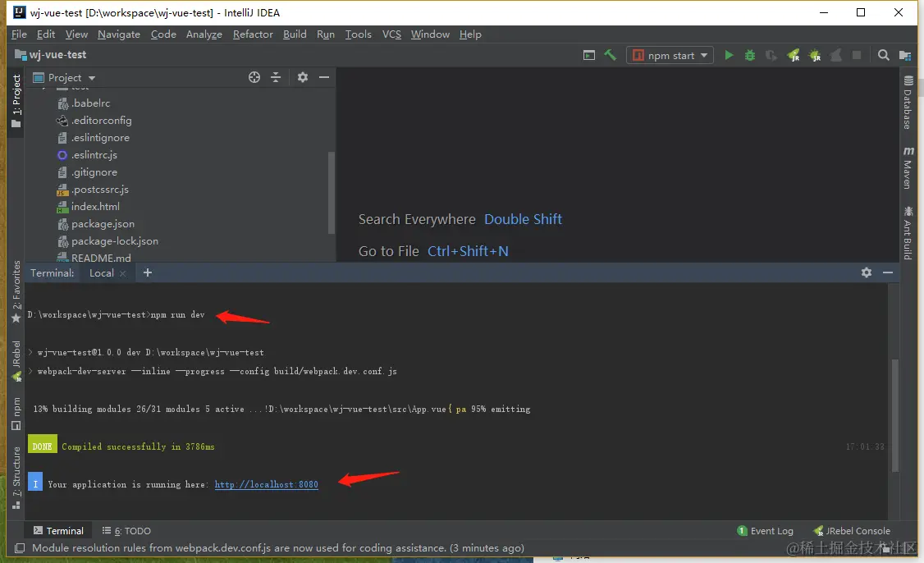
Task: Run npm start with green play icon
Action: point(729,55)
